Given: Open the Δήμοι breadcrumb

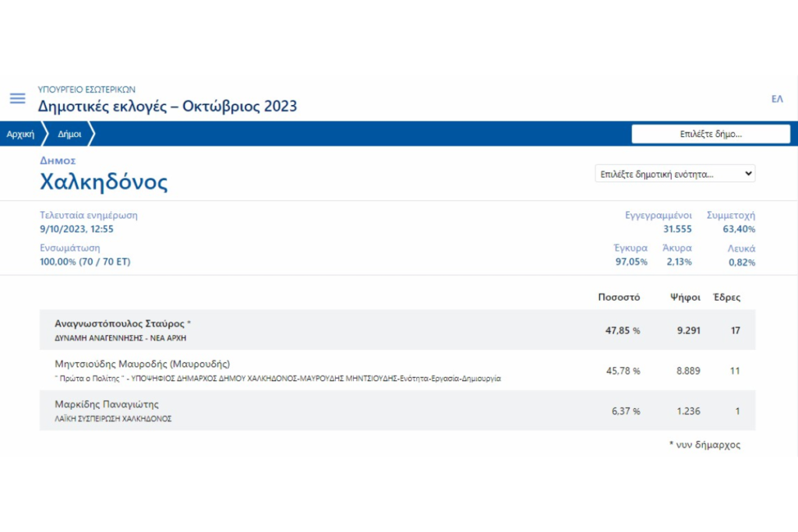Looking at the screenshot, I should [69, 134].
